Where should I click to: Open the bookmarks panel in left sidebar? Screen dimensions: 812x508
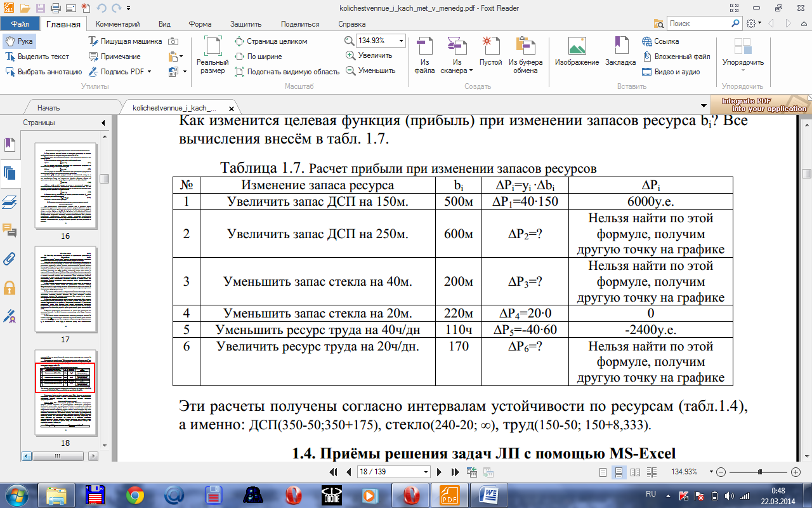10,145
